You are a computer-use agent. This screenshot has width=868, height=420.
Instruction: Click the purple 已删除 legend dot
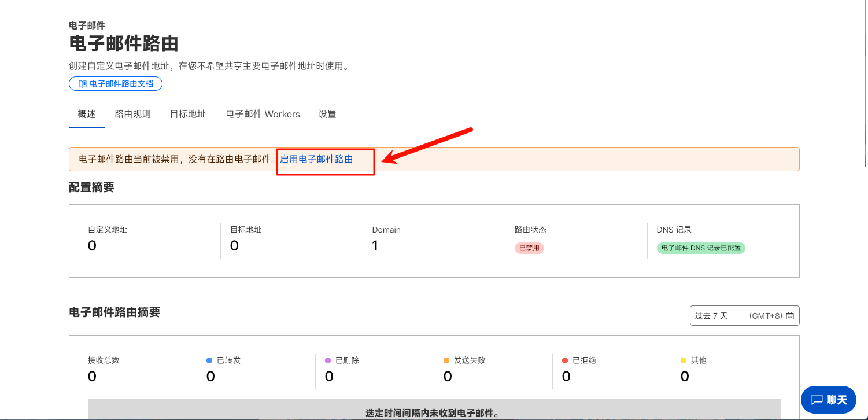pyautogui.click(x=328, y=360)
